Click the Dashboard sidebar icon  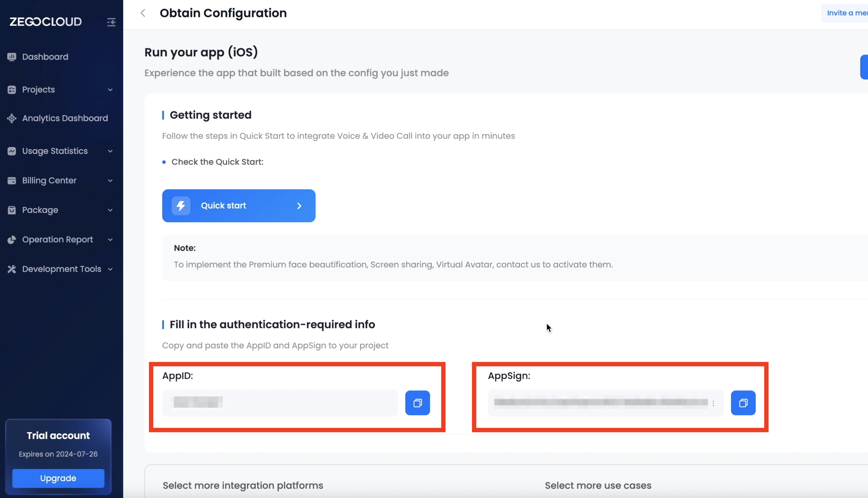coord(12,57)
